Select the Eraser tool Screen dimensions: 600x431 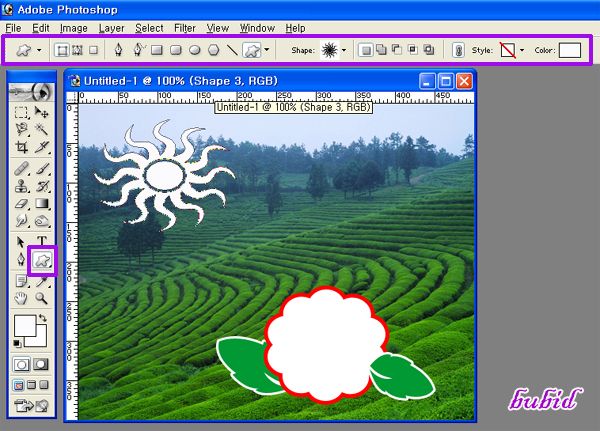tap(21, 203)
